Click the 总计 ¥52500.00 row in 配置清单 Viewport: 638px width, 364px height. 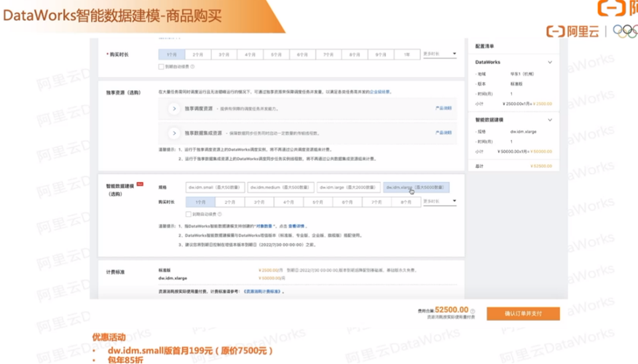[x=513, y=166]
